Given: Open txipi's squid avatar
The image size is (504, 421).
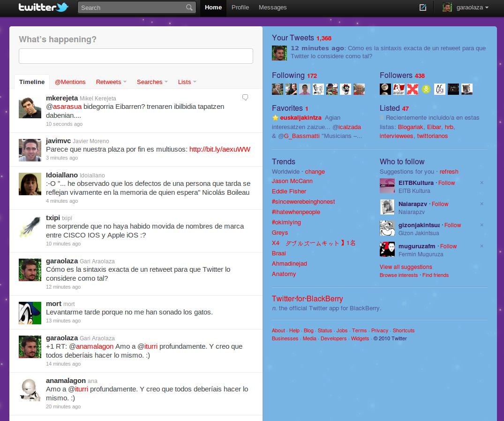Looking at the screenshot, I should pos(30,228).
